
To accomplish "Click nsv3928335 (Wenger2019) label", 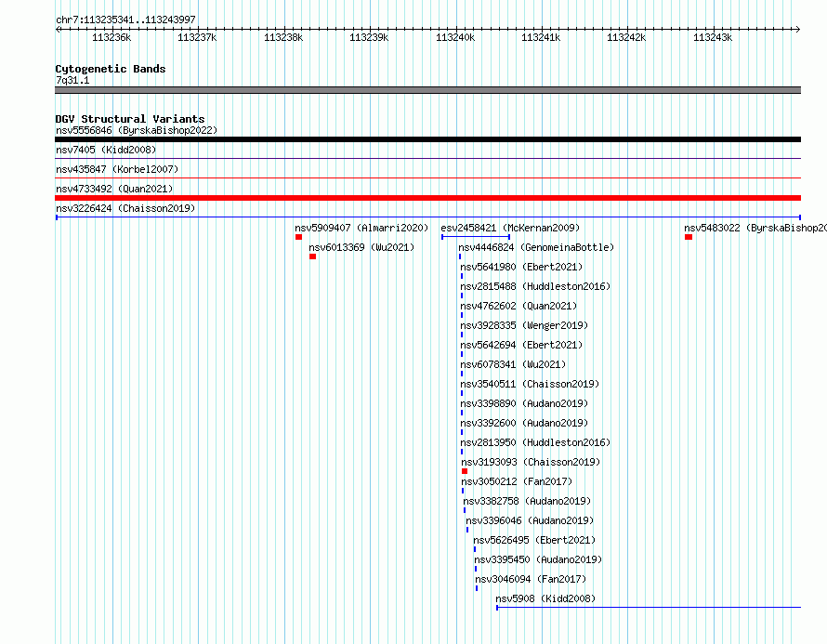I will [x=524, y=325].
